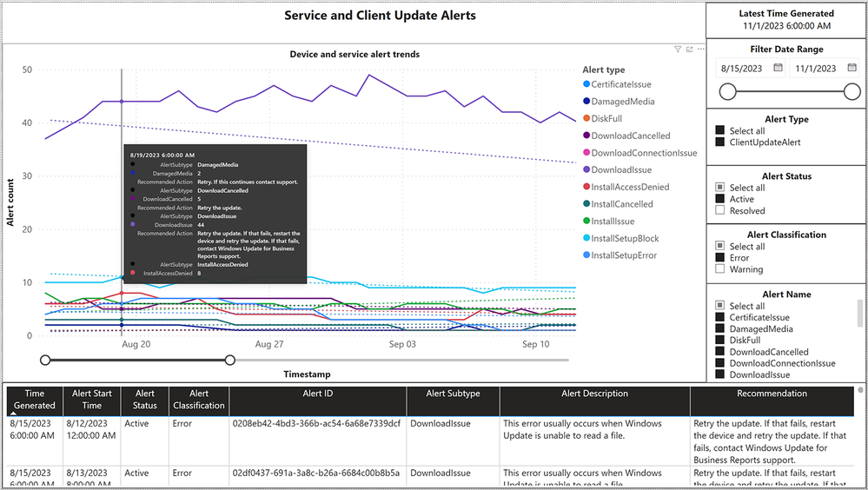Select DownloadConnectionIssue legend entry
Viewport: 868px width, 490px height.
coord(640,153)
